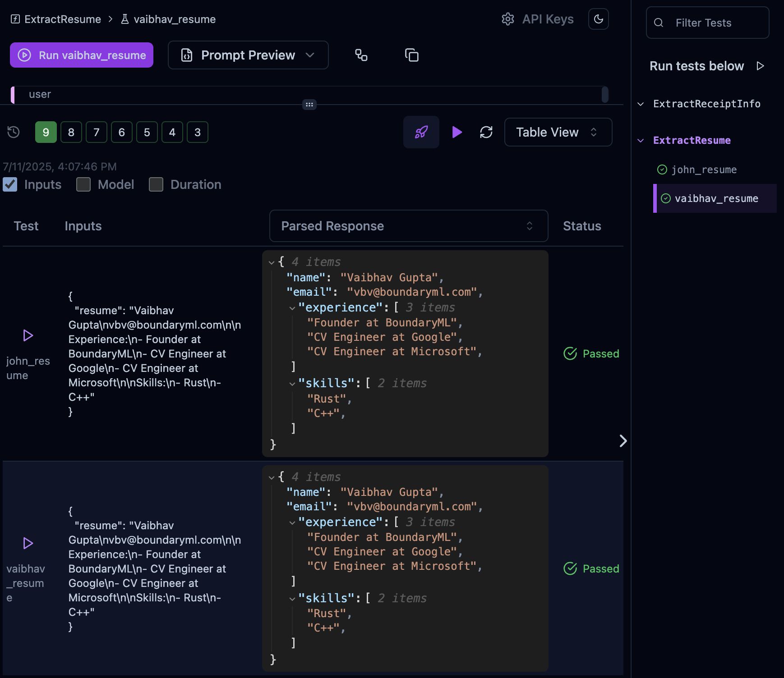Select run version 5
Image resolution: width=784 pixels, height=678 pixels.
(147, 132)
